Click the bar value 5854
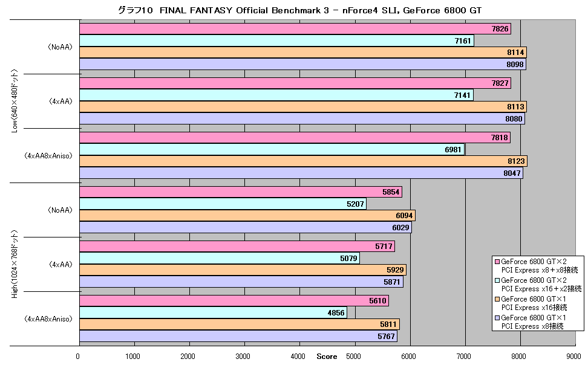The height and width of the screenshot is (365, 588). point(391,192)
